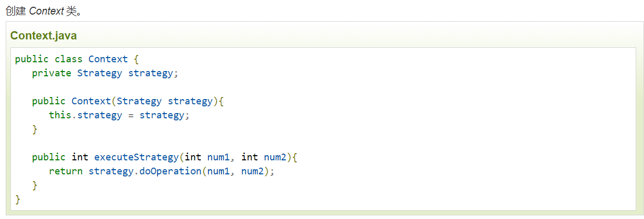Click the 'private' keyword in the code
This screenshot has width=644, height=219.
pos(51,73)
